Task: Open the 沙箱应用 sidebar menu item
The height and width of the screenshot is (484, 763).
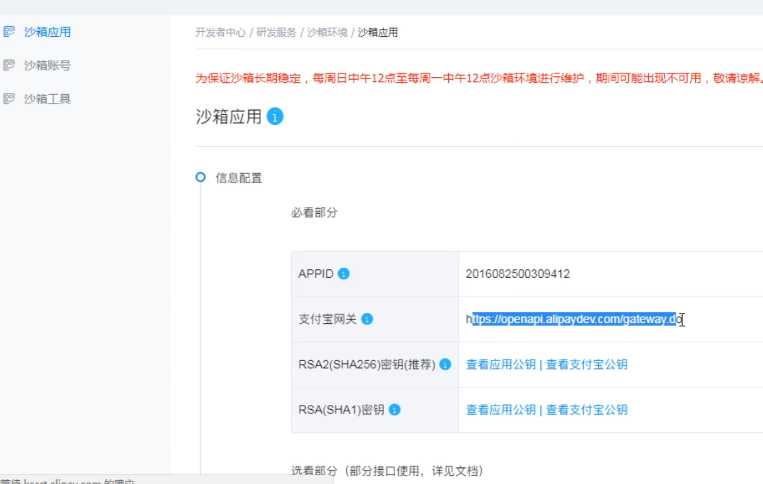Action: [47, 32]
